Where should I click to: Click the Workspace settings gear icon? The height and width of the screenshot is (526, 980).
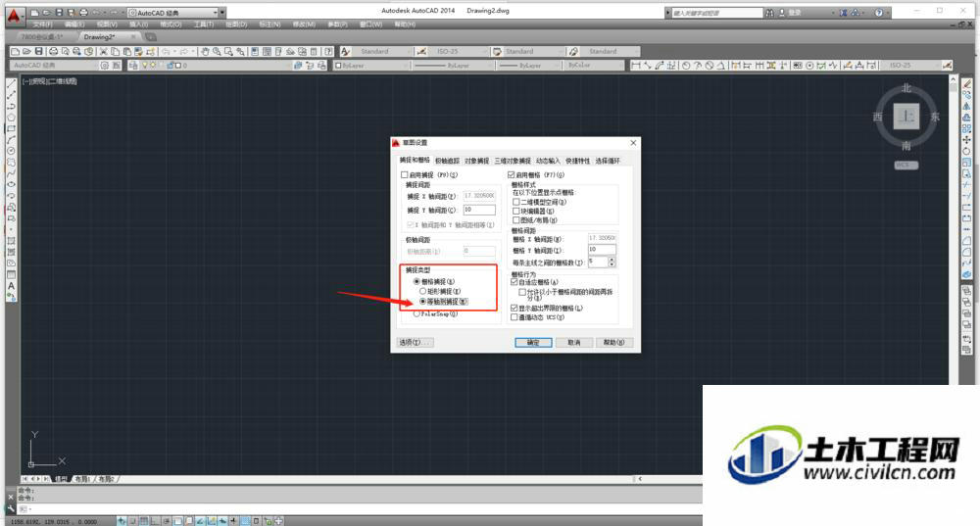point(105,65)
